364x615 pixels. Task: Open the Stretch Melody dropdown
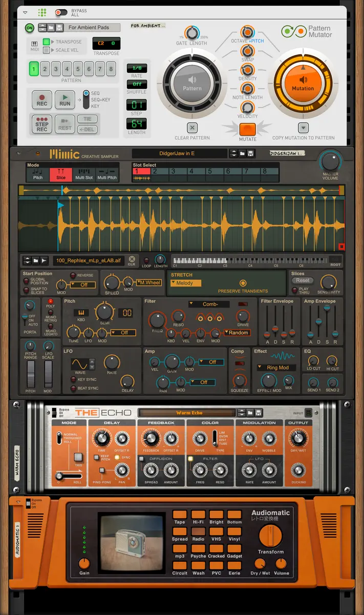(186, 283)
